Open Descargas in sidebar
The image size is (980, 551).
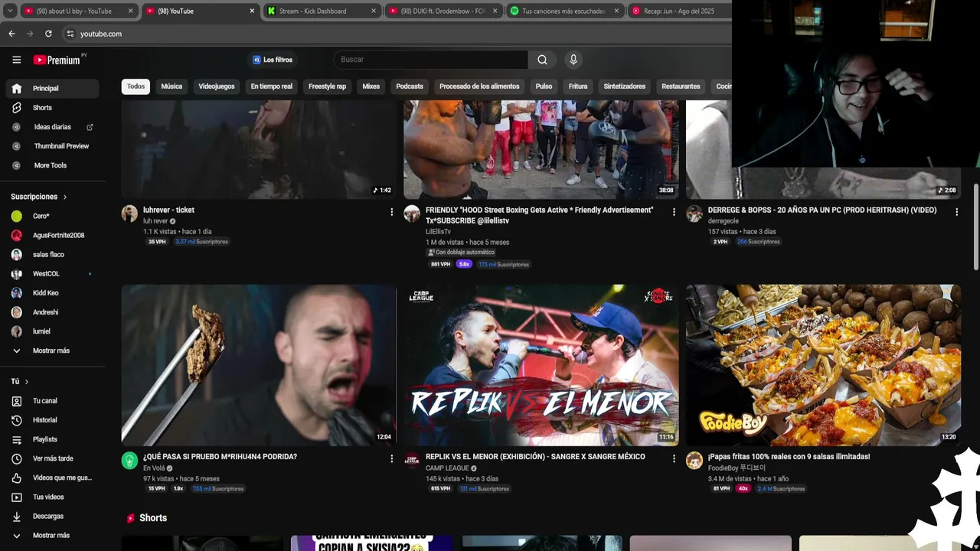tap(52, 516)
